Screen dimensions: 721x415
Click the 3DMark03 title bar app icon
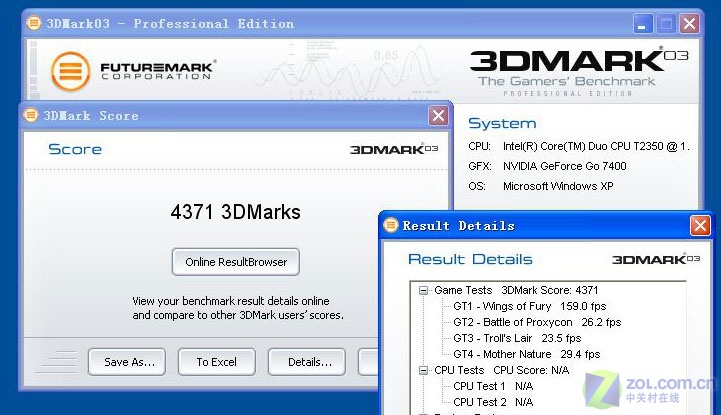pos(34,23)
